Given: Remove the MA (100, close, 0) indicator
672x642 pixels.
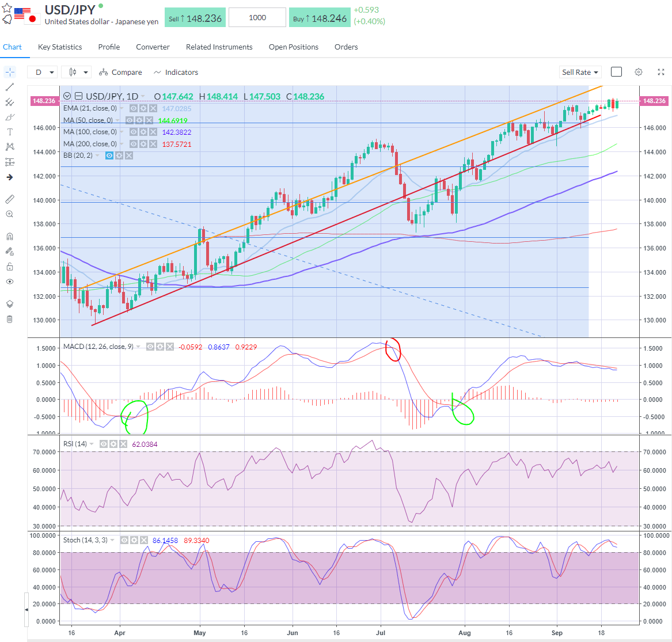Looking at the screenshot, I should [153, 132].
